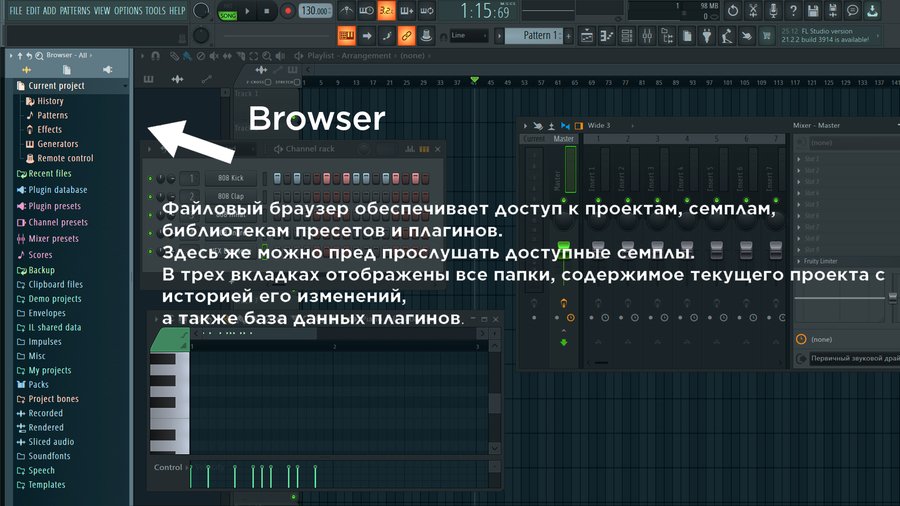Screen dimensions: 900x506
Task: Open the OPTIONS menu
Action: 127,11
